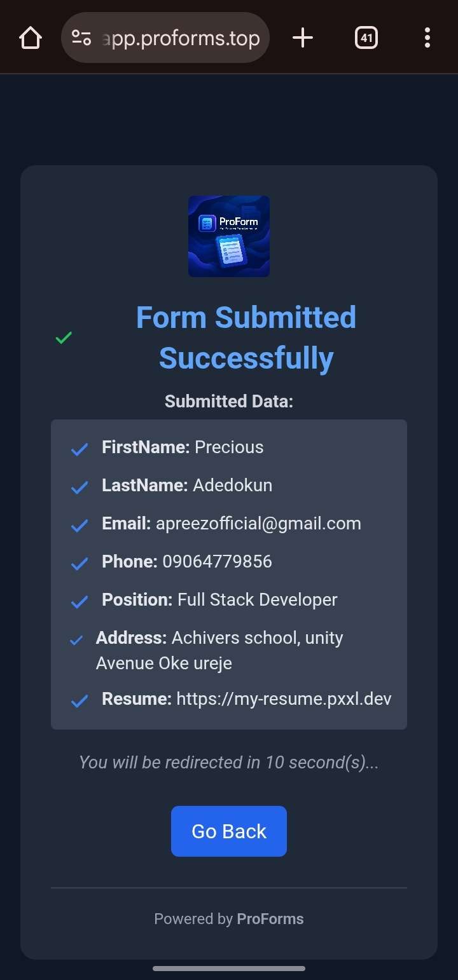Open the tab switcher showing 41 tabs
The width and height of the screenshot is (458, 980).
pos(366,38)
